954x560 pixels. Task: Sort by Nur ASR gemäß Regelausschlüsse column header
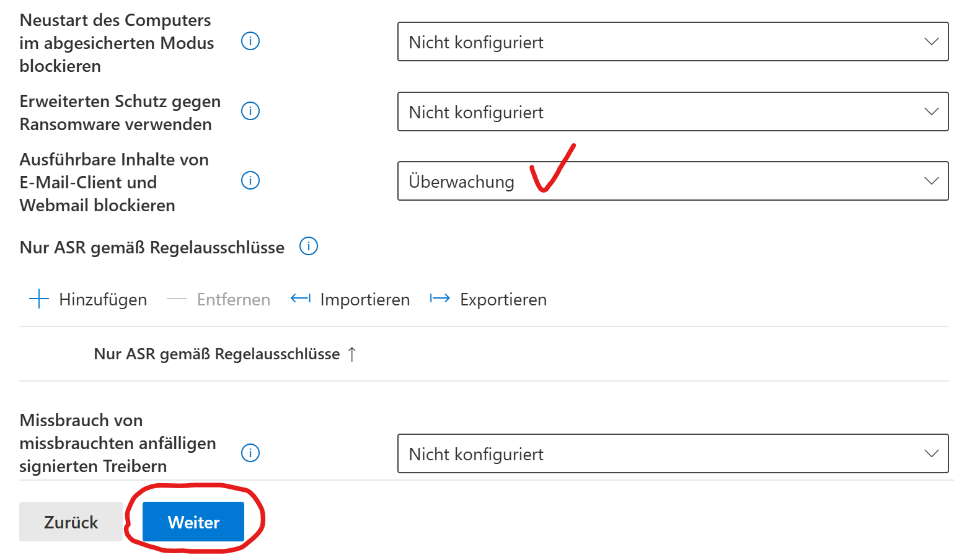216,354
